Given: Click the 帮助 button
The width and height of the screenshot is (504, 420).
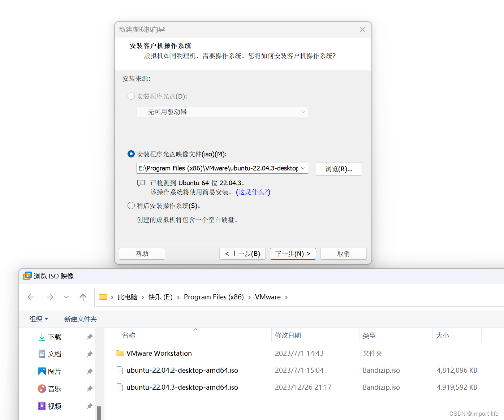Looking at the screenshot, I should pos(142,254).
